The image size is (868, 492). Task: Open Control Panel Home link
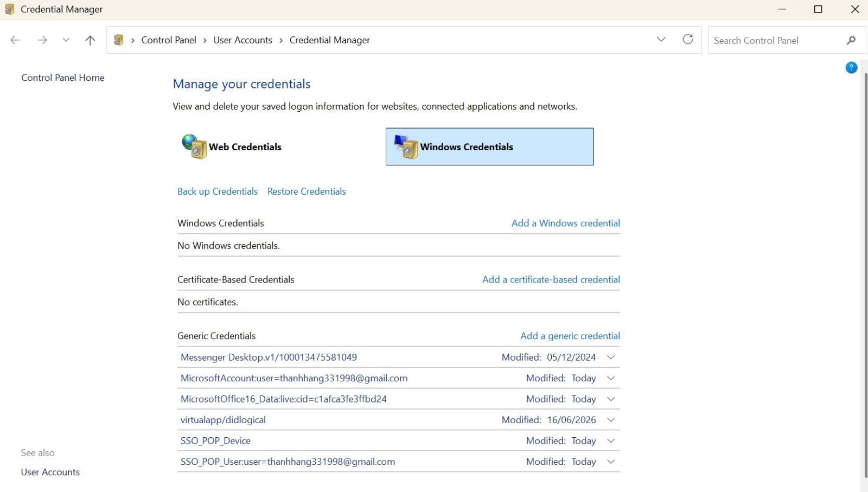point(63,78)
